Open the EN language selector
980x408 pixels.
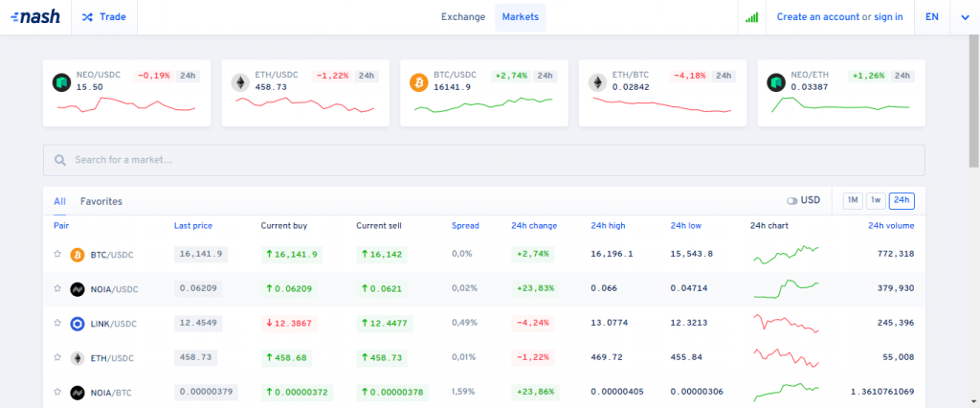(931, 17)
